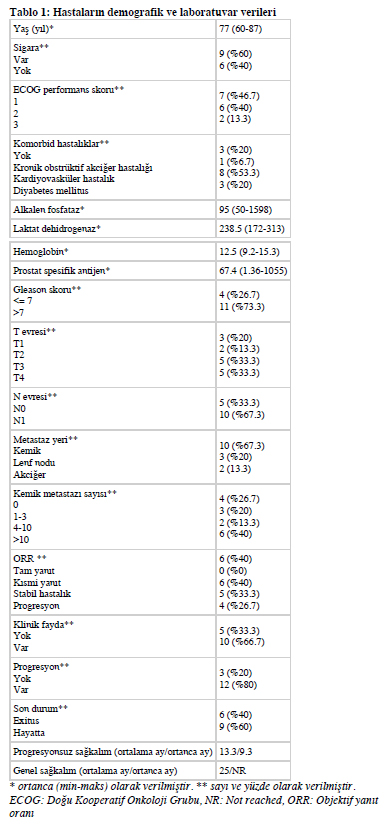The image size is (384, 835).
Task: Click value 95 (50-1598)
Action: [x=247, y=210]
